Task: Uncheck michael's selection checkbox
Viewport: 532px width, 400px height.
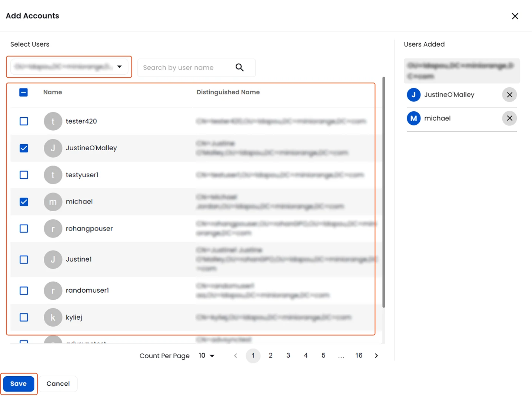Action: coord(23,202)
